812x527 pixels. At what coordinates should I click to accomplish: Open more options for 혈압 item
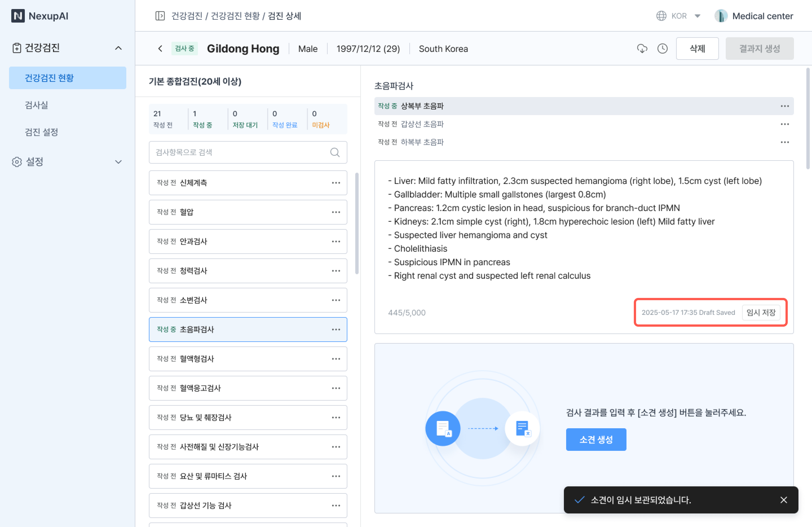click(336, 212)
